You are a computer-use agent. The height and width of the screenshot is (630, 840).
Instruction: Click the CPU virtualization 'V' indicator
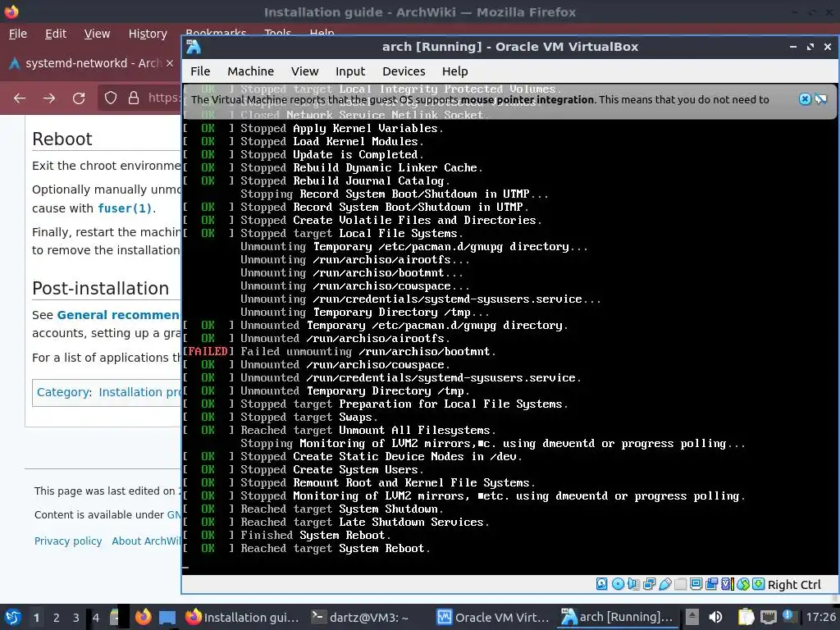point(727,584)
